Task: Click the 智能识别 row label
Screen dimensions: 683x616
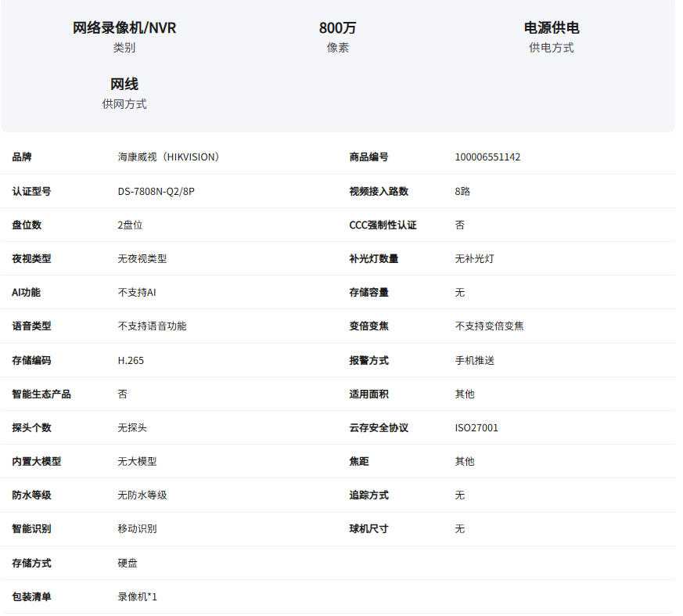Action: 31,528
